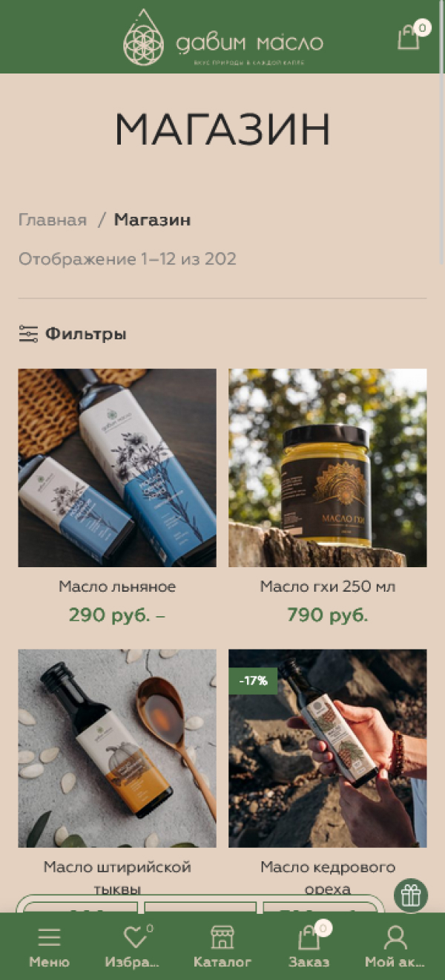Open the Мой аккаунт person icon
This screenshot has width=445, height=980.
tap(395, 938)
